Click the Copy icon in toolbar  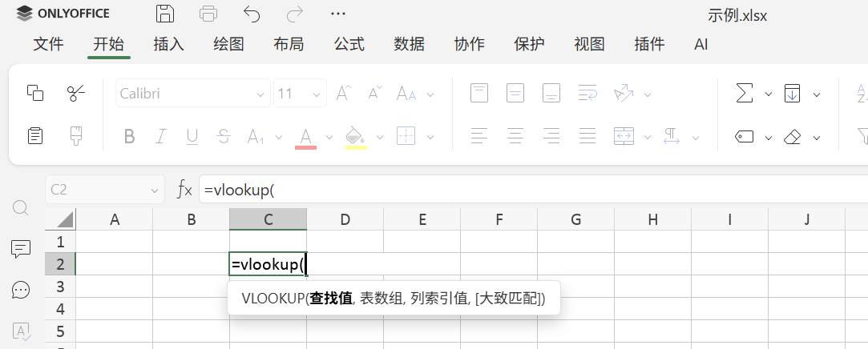coord(35,94)
